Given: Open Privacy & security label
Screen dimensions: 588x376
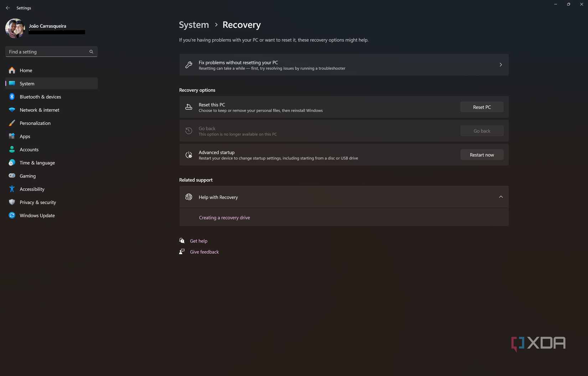Looking at the screenshot, I should [38, 202].
